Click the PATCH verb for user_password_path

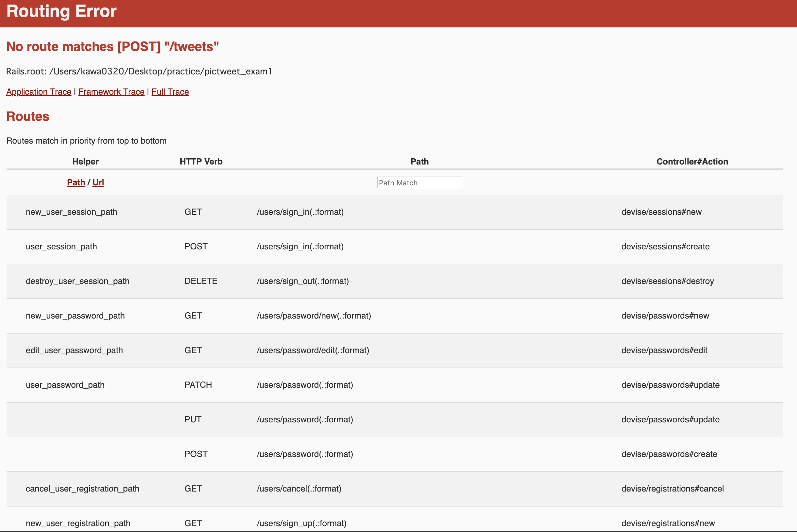click(x=198, y=385)
